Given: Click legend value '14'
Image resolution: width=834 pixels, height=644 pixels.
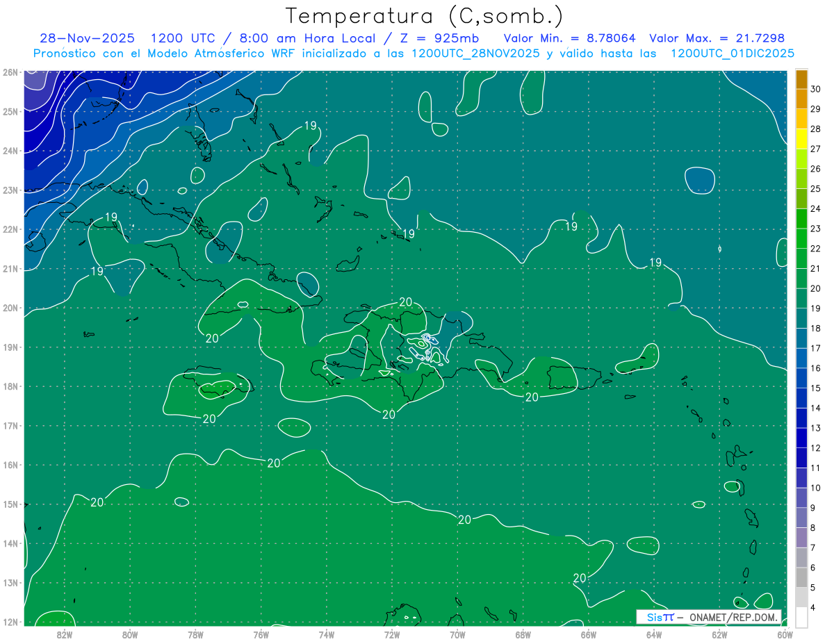Looking at the screenshot, I should 815,408.
